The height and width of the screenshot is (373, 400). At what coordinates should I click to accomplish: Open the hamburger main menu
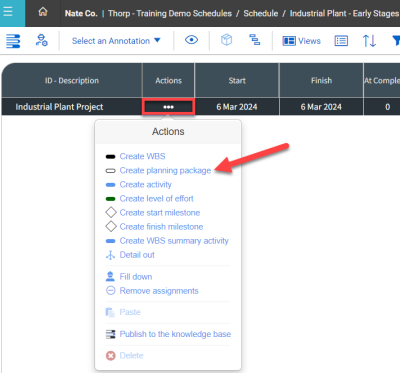[x=7, y=12]
